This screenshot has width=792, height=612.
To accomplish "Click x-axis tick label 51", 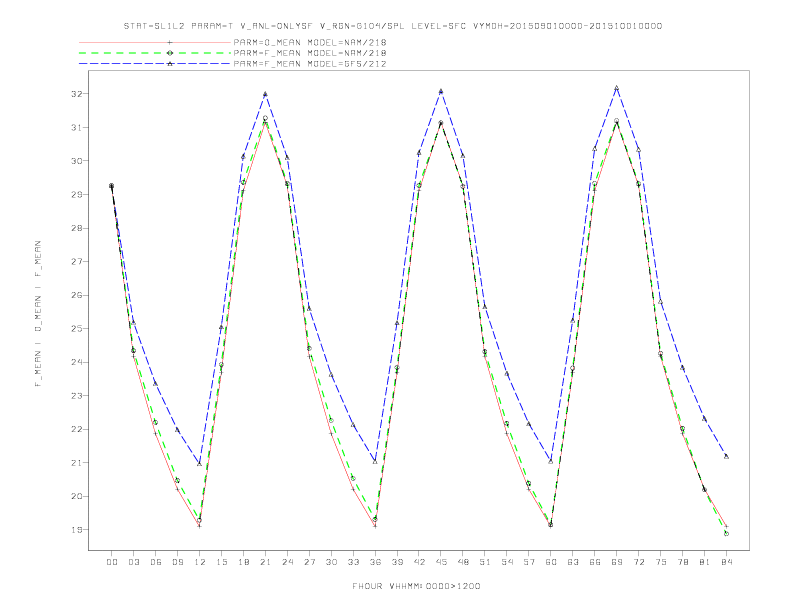I will click(485, 562).
